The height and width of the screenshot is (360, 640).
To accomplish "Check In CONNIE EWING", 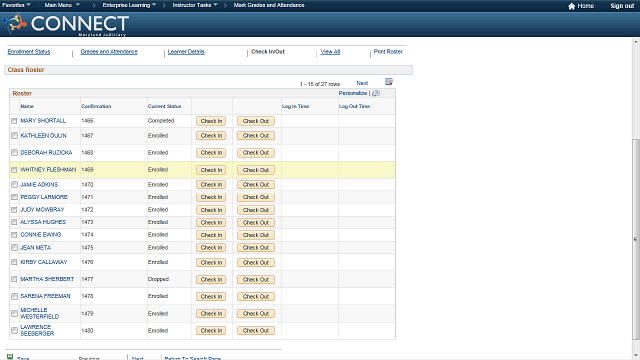I will tap(211, 235).
